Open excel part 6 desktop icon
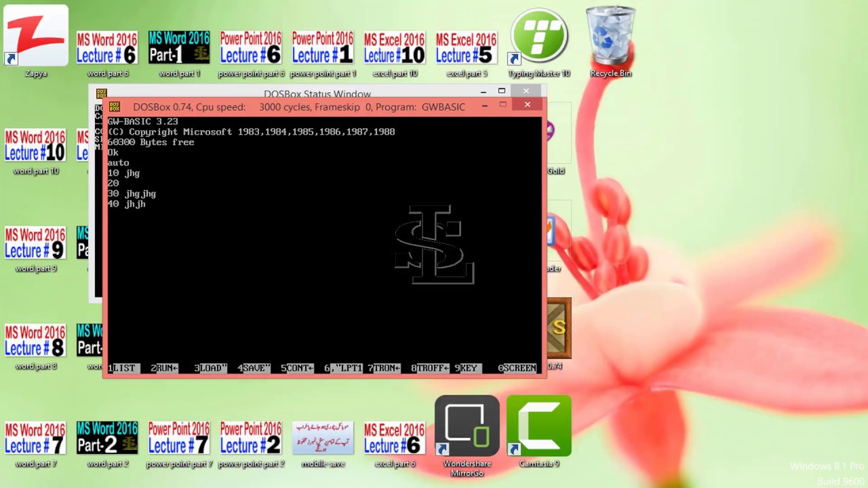868x488 pixels. [x=395, y=443]
